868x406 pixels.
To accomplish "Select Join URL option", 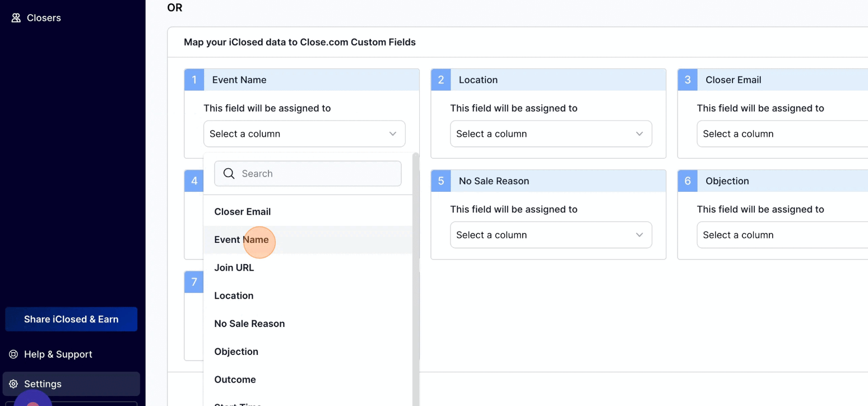I will coord(234,268).
